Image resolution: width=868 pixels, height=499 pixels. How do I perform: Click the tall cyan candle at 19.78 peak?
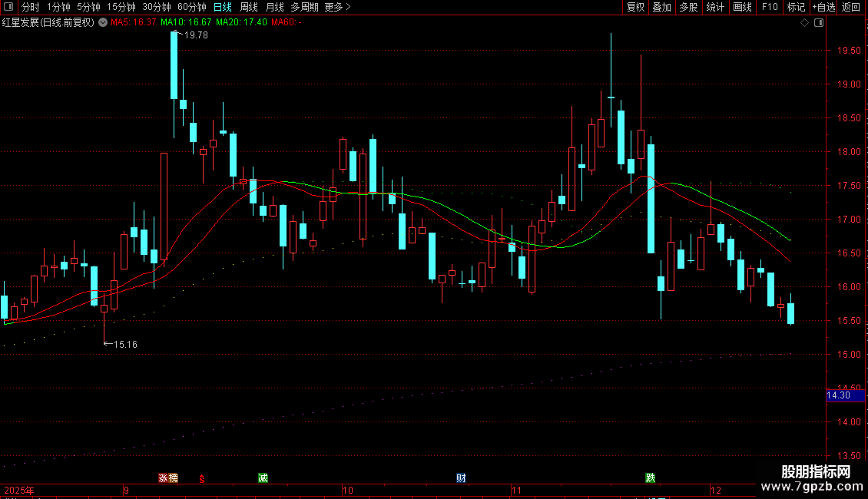[x=174, y=65]
